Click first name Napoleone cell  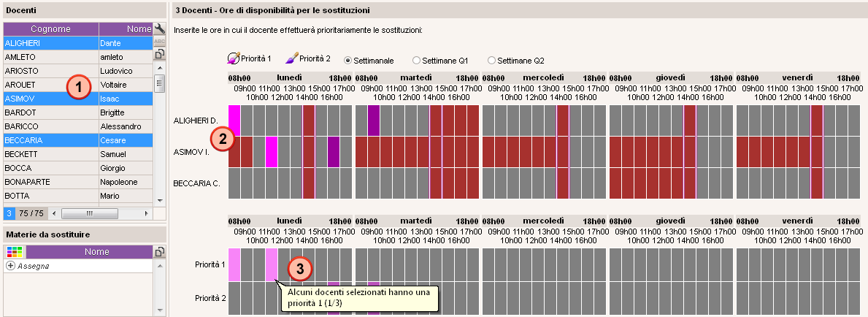click(126, 182)
